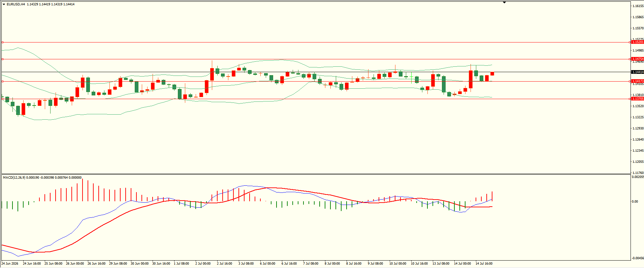Click the EURUSD,H4 chart title text
Image resolution: width=644 pixels, height=268 pixels.
pyautogui.click(x=16, y=4)
